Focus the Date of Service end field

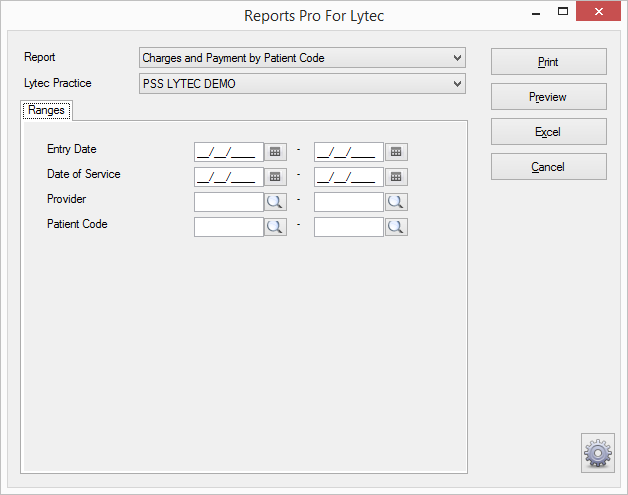point(349,177)
